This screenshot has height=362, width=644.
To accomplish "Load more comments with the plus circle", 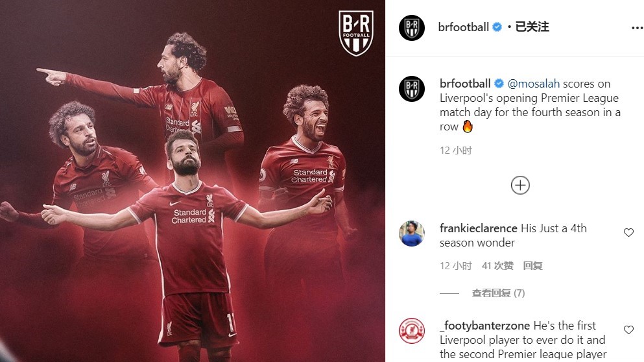I will pyautogui.click(x=520, y=186).
